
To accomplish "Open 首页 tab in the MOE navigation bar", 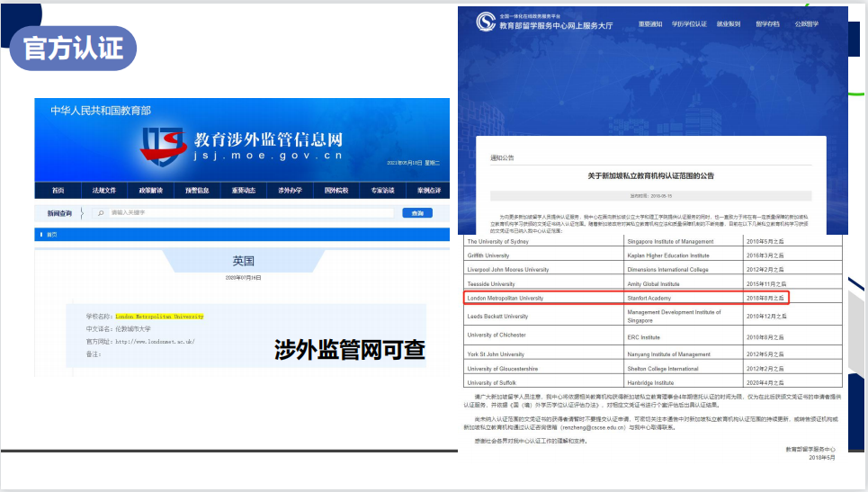I will pyautogui.click(x=58, y=191).
